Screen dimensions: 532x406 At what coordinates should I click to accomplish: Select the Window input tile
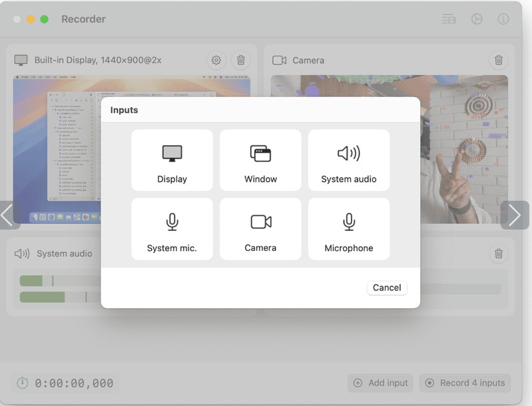tap(260, 160)
